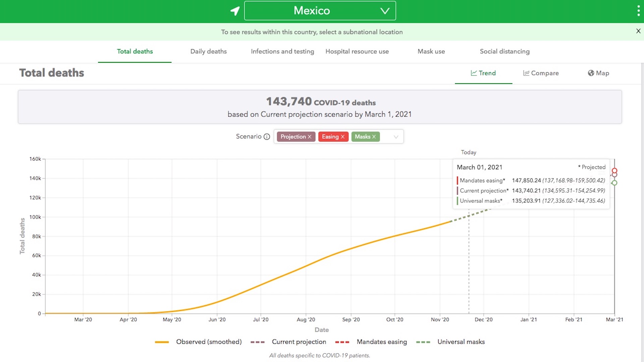Screen dimensions: 644x362
Task: Expand the scenario selection dropdown
Action: (395, 136)
